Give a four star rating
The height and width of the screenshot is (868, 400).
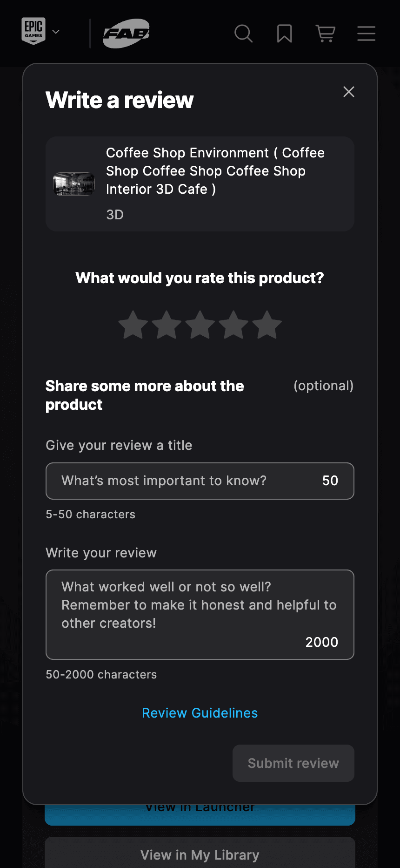(x=233, y=325)
